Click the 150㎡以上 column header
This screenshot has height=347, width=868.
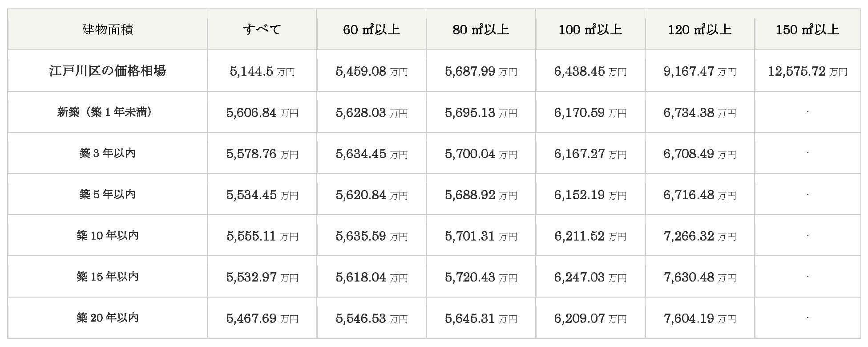(x=807, y=30)
